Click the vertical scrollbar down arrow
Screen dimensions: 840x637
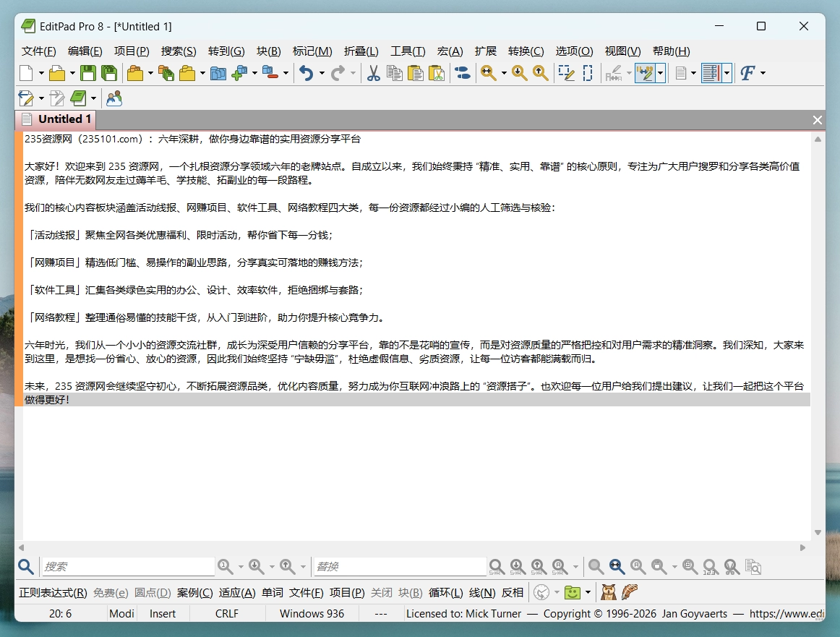pos(818,532)
